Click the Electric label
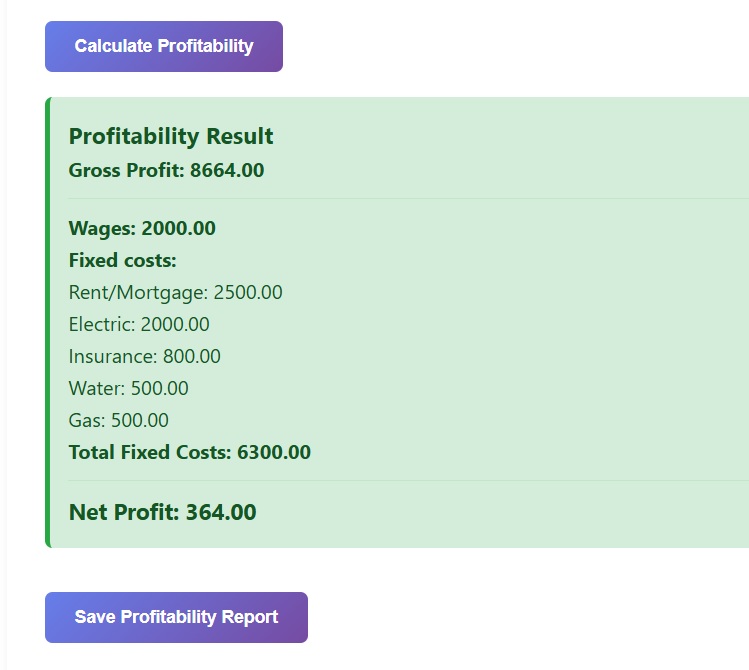The width and height of the screenshot is (749, 670). (102, 325)
